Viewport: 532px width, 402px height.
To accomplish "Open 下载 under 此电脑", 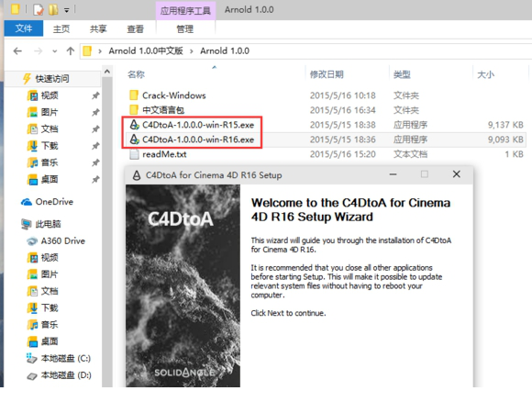I will pyautogui.click(x=50, y=308).
